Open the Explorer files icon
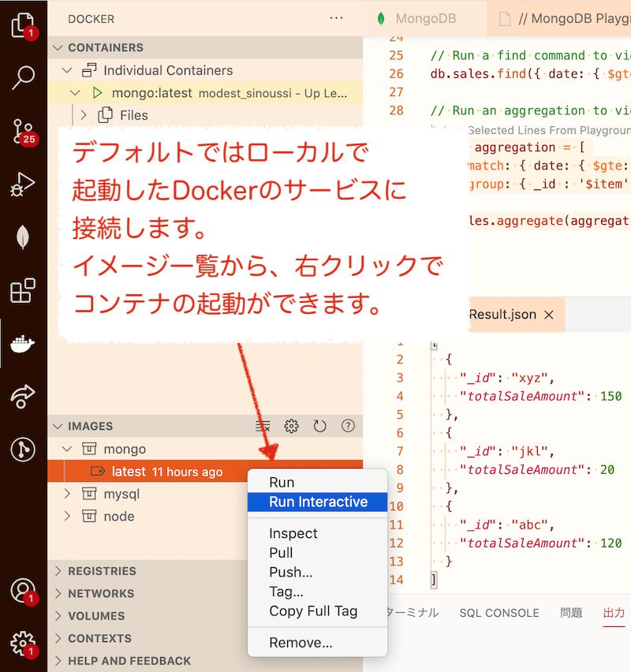 tap(23, 25)
